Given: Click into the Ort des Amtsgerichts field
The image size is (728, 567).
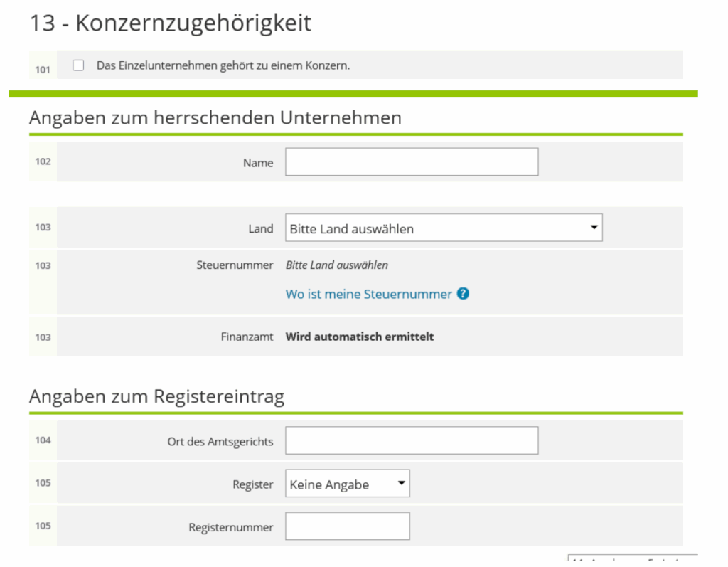Looking at the screenshot, I should click(x=412, y=441).
